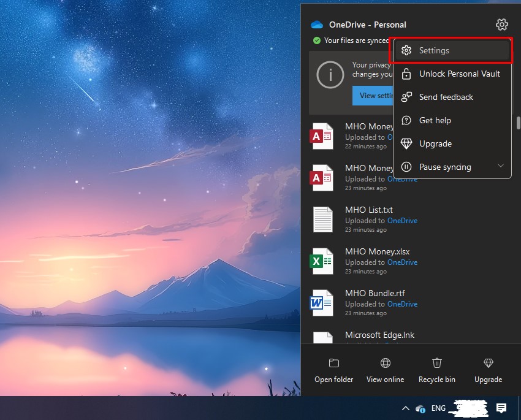Image resolution: width=521 pixels, height=420 pixels.
Task: Click the Upgrade diamond icon in footer
Action: [488, 364]
